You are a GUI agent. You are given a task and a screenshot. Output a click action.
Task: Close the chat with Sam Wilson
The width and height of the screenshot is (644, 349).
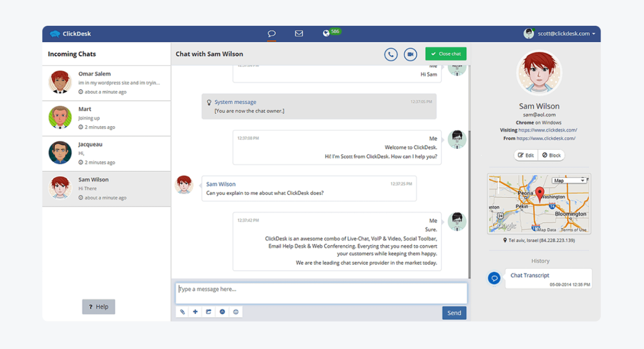[445, 54]
